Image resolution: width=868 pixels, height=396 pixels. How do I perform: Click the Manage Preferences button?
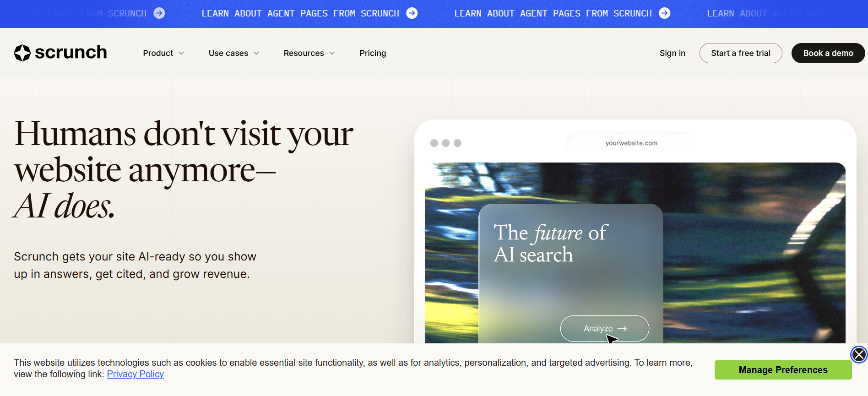[x=783, y=370]
